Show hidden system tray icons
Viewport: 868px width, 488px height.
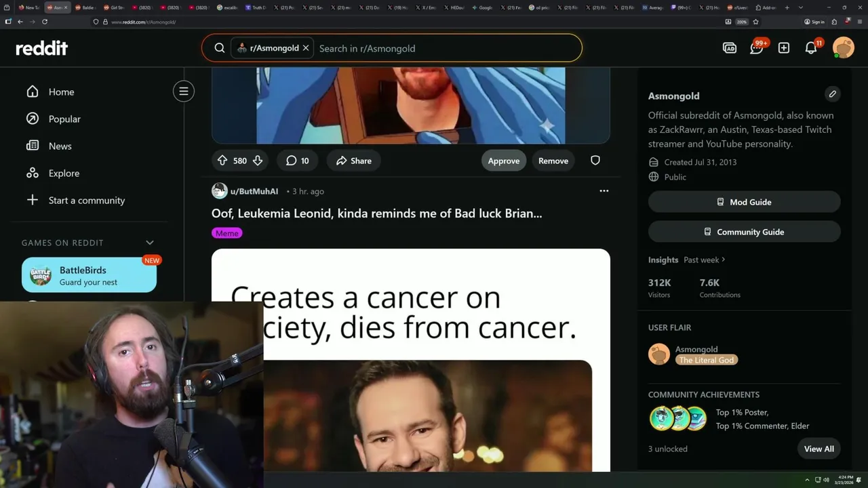pyautogui.click(x=807, y=480)
